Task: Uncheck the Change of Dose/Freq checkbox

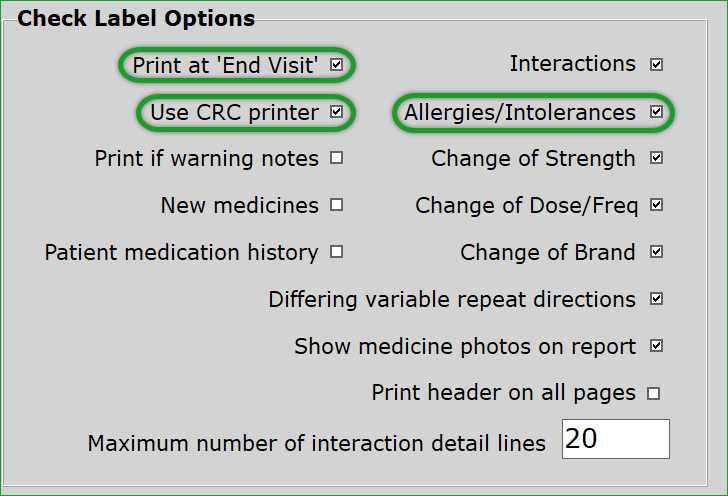Action: pyautogui.click(x=656, y=205)
